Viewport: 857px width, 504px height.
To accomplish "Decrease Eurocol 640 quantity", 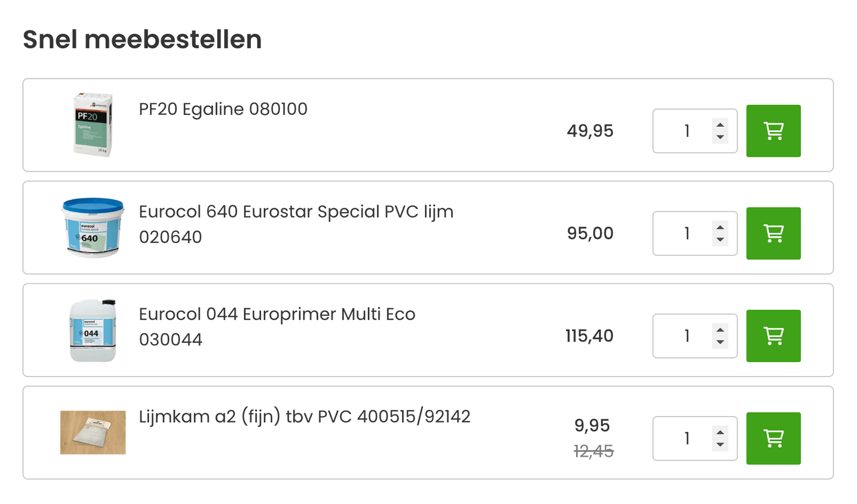I will pos(720,240).
